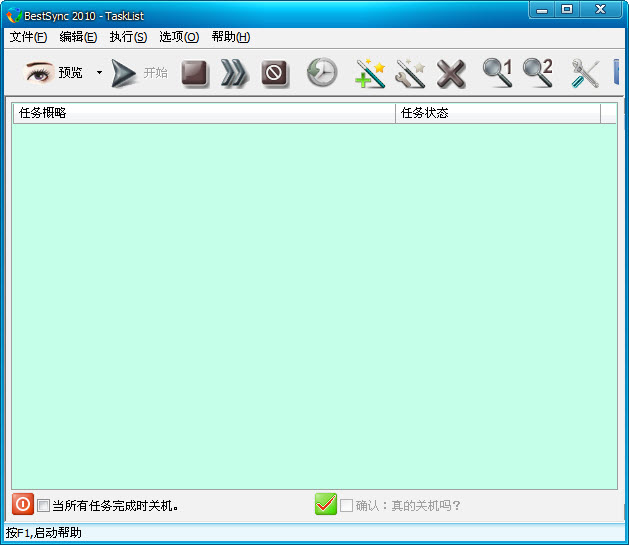629x545 pixels.
Task: Click the 任务状态 column header
Action: coord(498,113)
